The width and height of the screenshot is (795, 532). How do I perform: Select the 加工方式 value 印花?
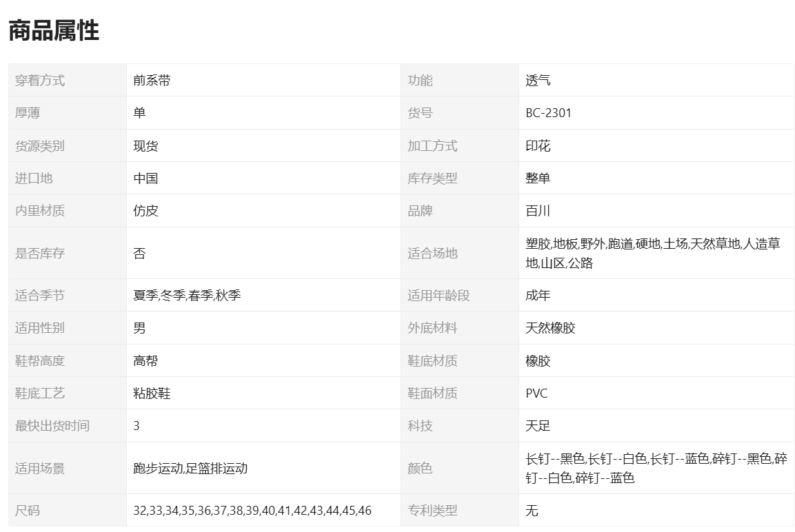pyautogui.click(x=538, y=146)
